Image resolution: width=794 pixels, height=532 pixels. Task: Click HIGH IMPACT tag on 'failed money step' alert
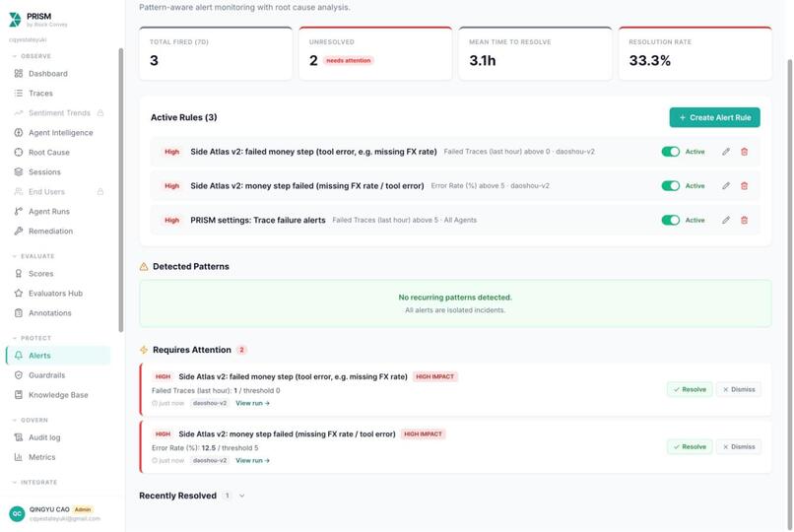(x=435, y=377)
